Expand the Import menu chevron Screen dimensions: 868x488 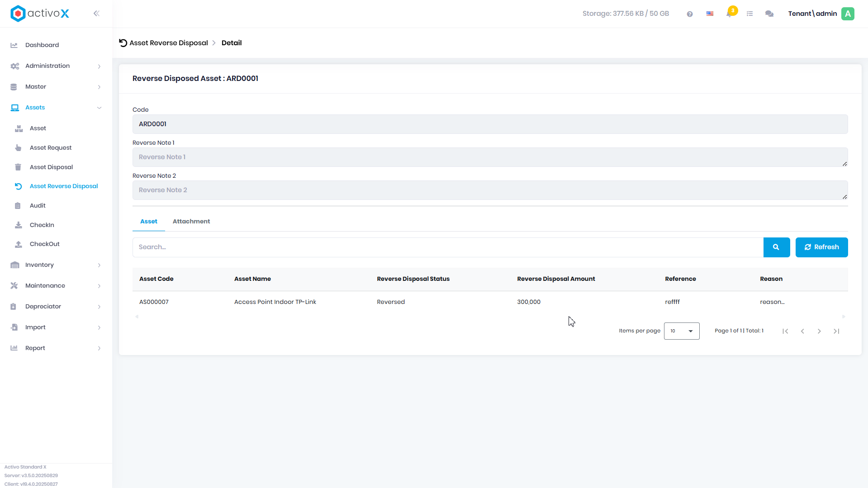(99, 328)
